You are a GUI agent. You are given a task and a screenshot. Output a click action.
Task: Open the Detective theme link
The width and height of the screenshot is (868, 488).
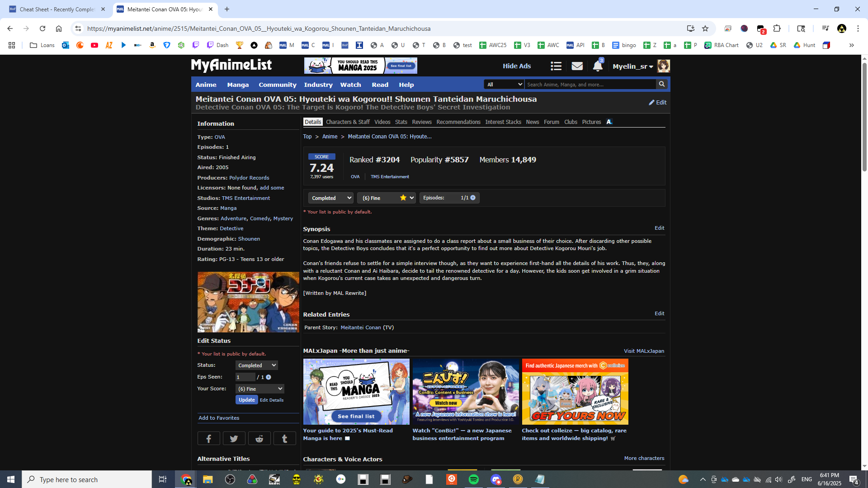click(x=231, y=228)
